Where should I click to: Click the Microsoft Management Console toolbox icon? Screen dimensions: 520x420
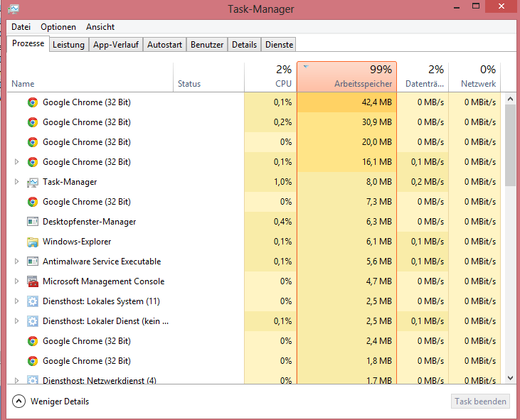(x=33, y=281)
